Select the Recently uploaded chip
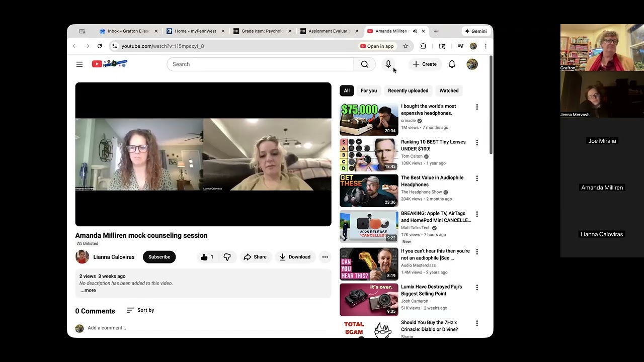This screenshot has width=644, height=362. coord(408,90)
